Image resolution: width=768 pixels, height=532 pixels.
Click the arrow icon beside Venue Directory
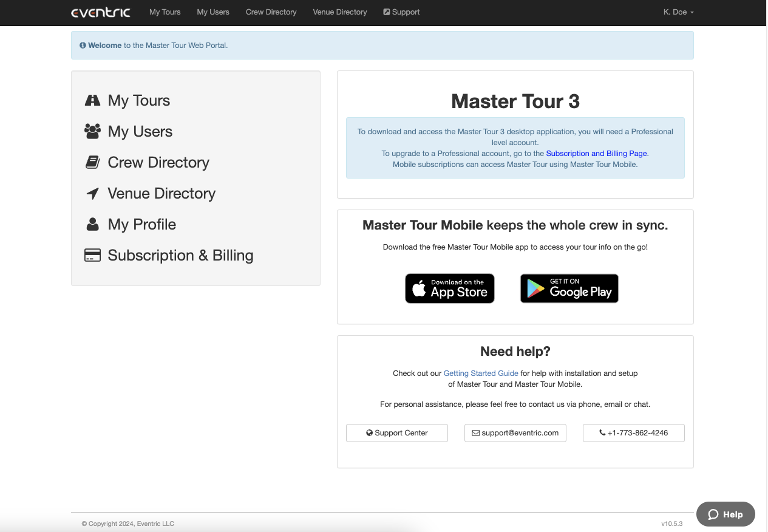click(92, 193)
